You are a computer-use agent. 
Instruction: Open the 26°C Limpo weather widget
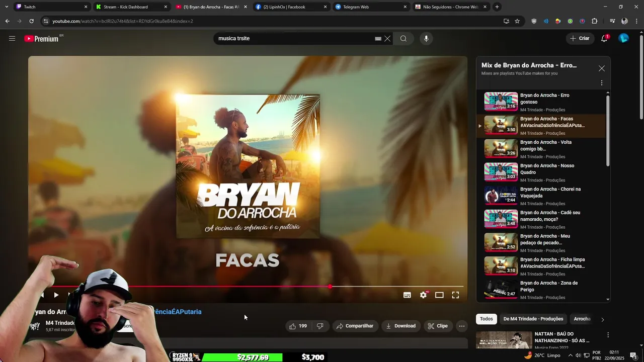[x=542, y=355]
